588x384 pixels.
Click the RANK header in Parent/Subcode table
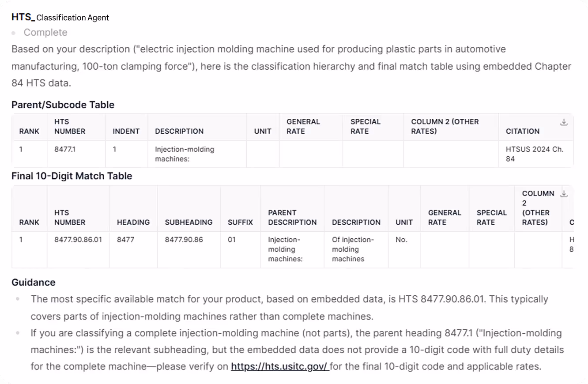pos(29,131)
